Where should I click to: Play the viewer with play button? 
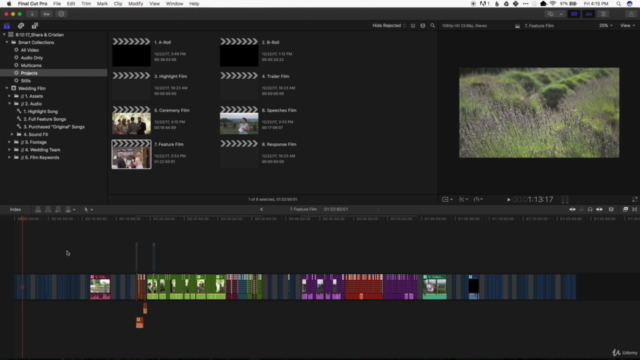click(x=509, y=200)
